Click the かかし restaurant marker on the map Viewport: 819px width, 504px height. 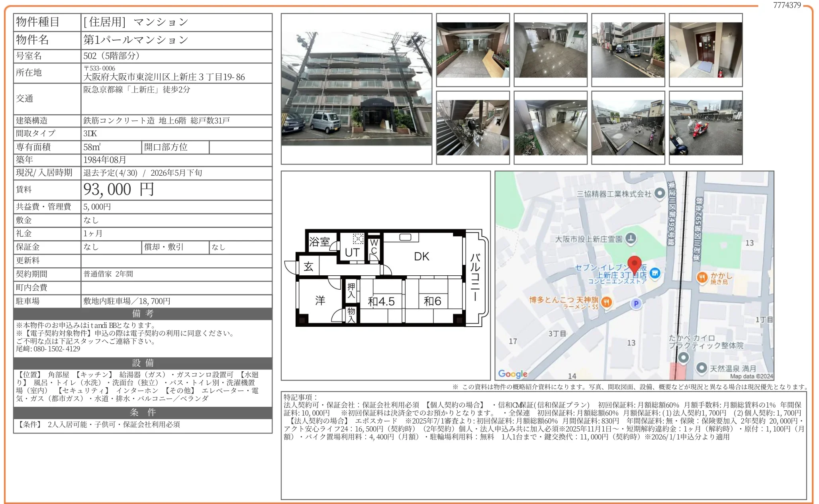tap(702, 277)
